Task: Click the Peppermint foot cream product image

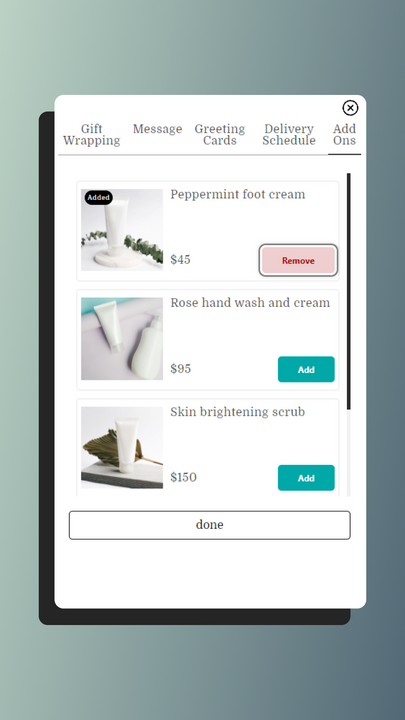Action: point(122,230)
